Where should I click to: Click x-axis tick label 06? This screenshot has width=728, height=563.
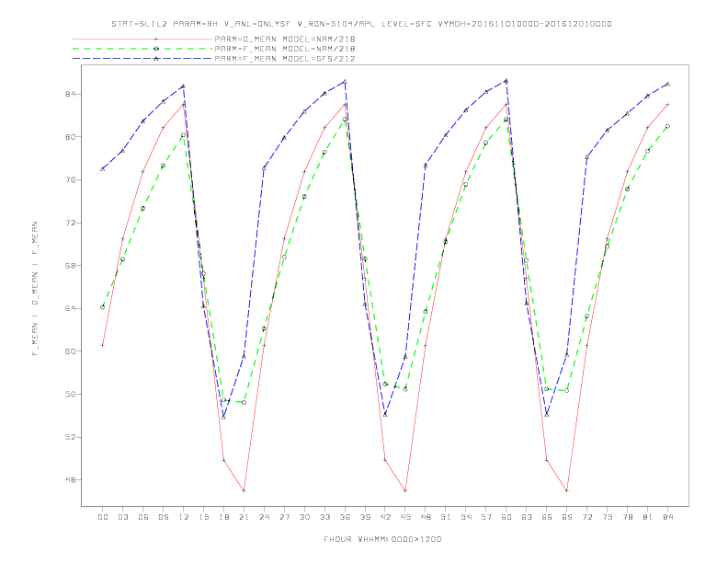pos(143,517)
